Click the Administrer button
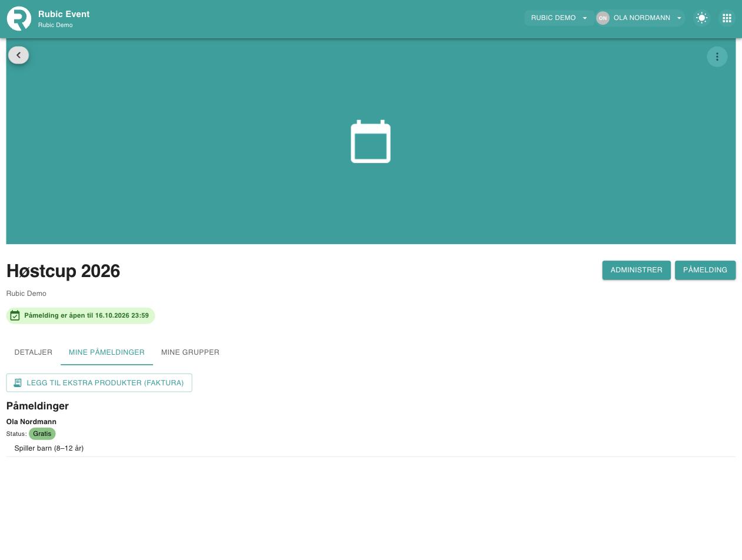The image size is (742, 560). (636, 270)
